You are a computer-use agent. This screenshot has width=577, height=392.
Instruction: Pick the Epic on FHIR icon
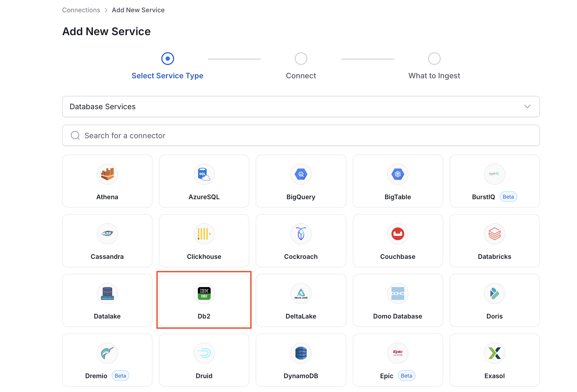point(398,353)
